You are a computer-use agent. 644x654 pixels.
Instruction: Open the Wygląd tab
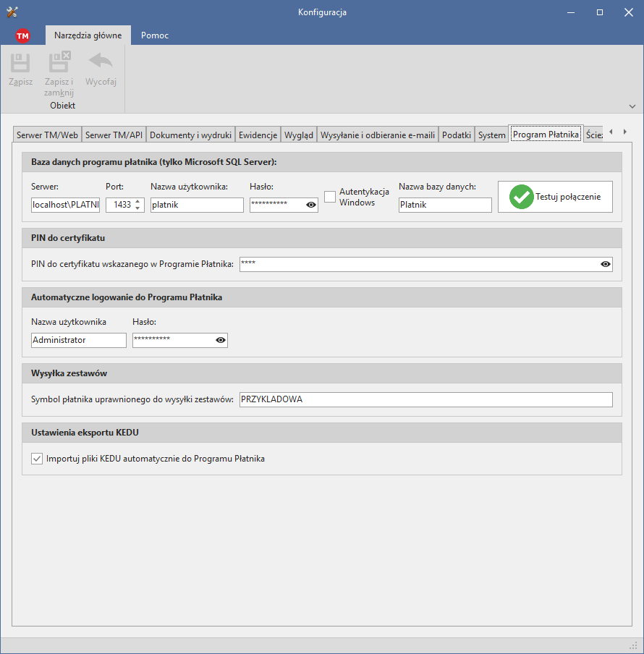click(x=299, y=135)
